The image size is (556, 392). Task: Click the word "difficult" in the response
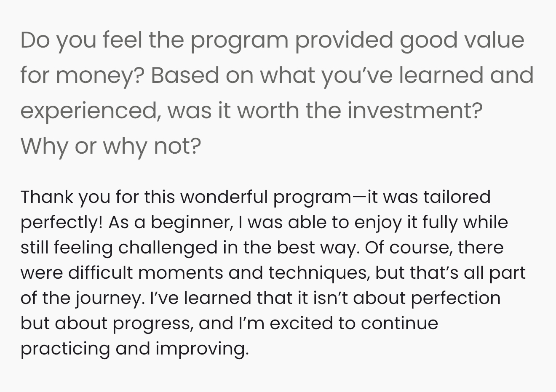[100, 273]
